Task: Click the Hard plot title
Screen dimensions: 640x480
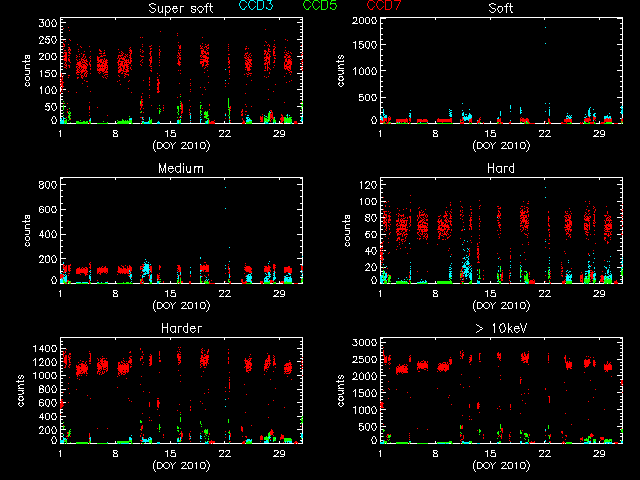Action: click(x=501, y=168)
